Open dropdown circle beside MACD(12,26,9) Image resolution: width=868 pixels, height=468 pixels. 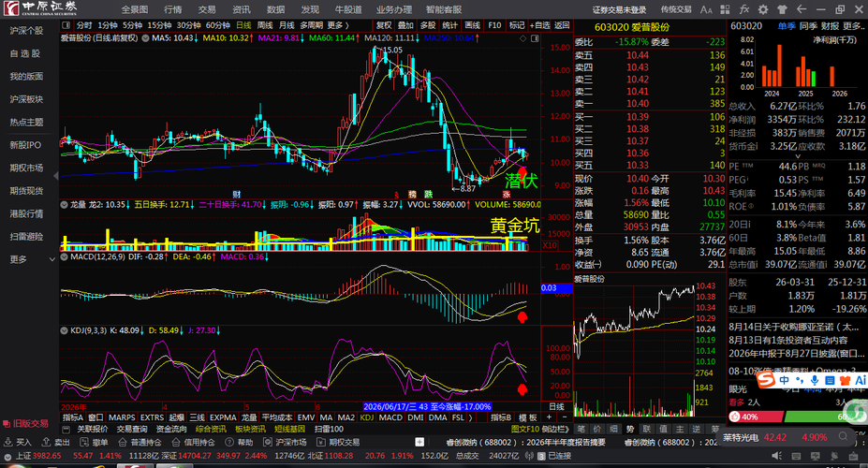(65, 256)
